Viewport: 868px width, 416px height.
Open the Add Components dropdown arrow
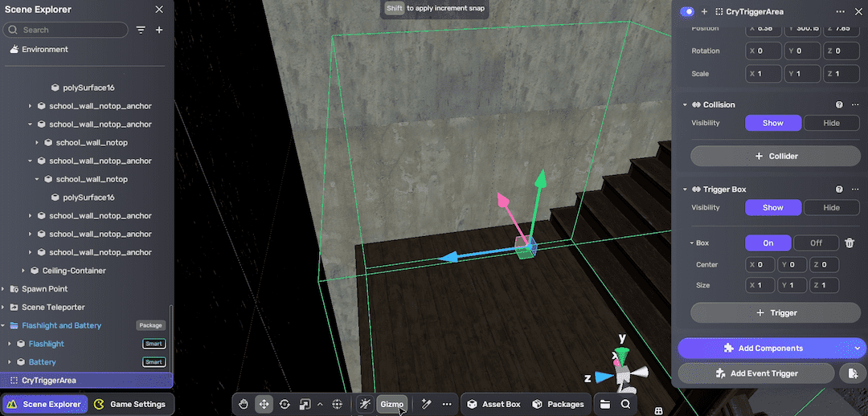(x=858, y=348)
